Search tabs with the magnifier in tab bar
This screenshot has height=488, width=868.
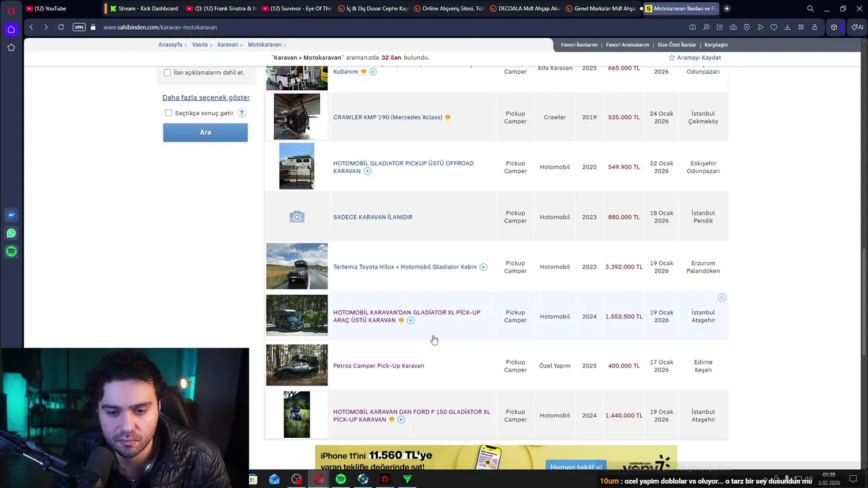click(810, 9)
